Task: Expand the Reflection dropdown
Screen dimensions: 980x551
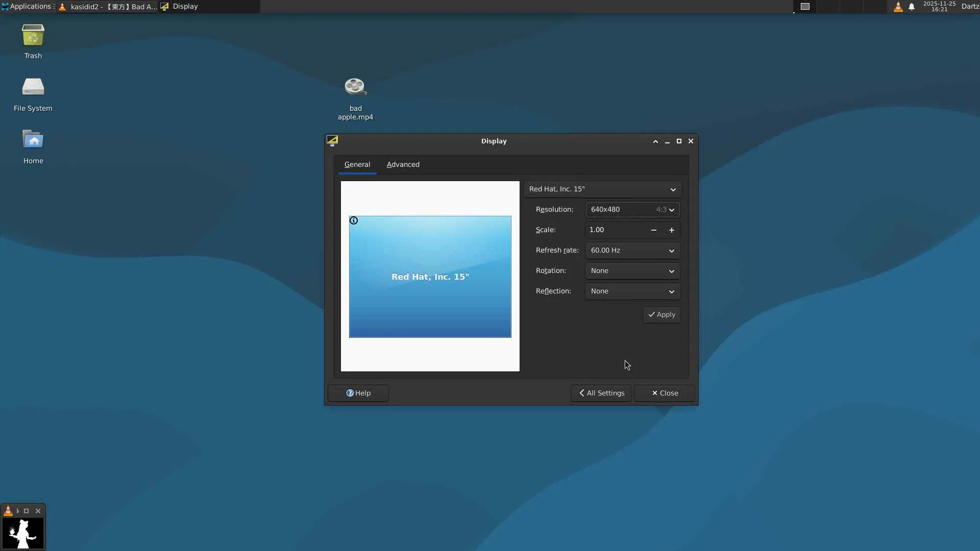Action: (632, 291)
